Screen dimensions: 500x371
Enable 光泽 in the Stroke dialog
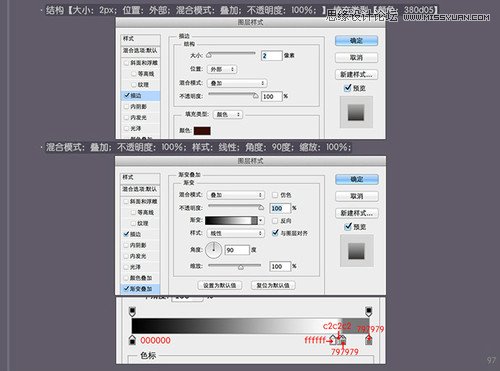click(x=126, y=128)
